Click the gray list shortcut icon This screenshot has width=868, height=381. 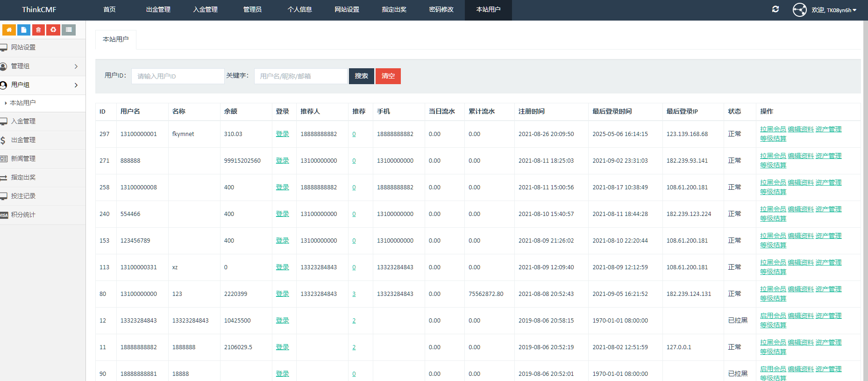click(69, 30)
